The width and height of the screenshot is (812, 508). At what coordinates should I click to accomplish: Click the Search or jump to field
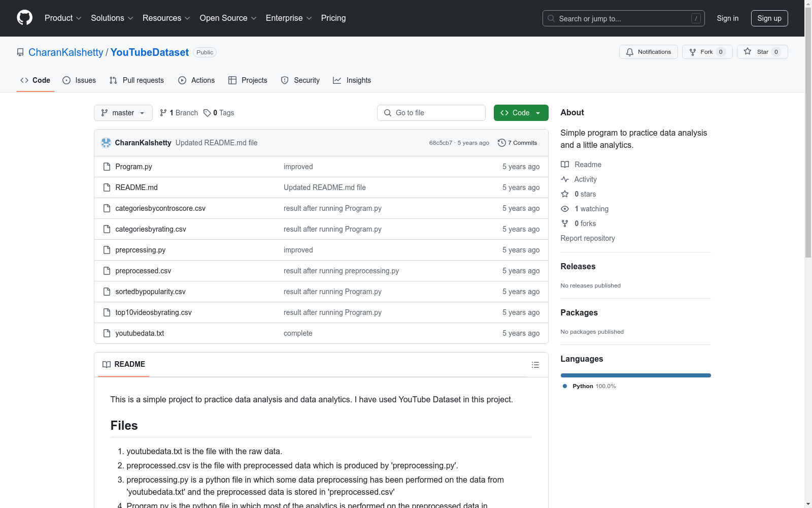point(624,18)
